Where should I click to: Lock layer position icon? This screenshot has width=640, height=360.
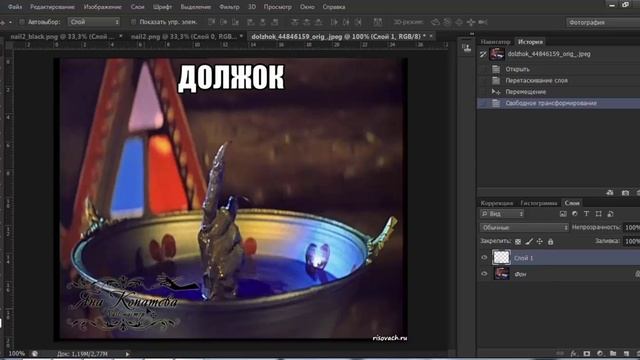(x=540, y=242)
